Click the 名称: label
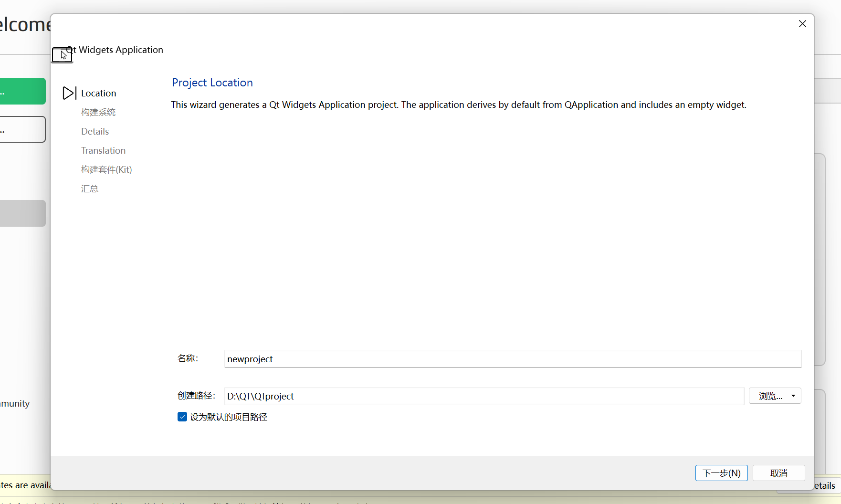 [x=188, y=358]
